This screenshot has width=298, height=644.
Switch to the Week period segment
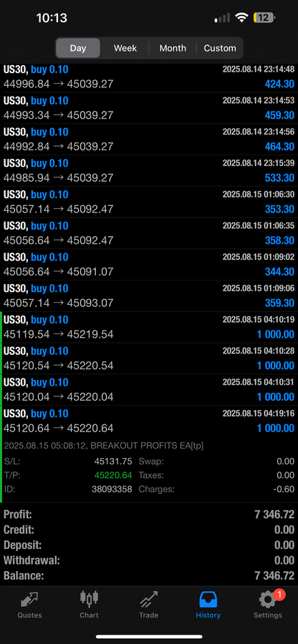click(125, 48)
